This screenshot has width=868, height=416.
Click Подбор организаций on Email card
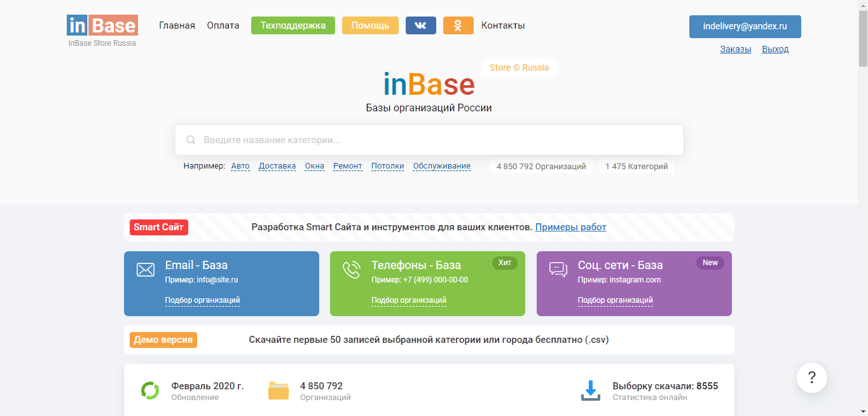click(202, 300)
